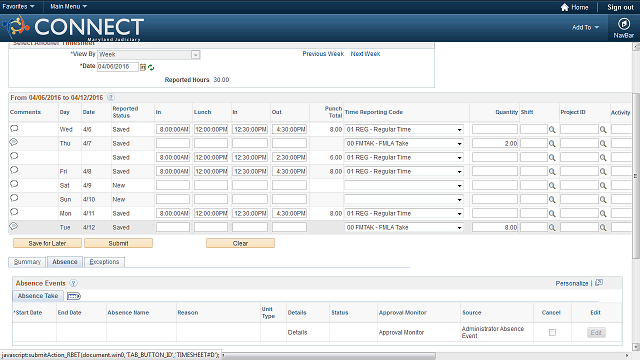Open the comment bubble for the Tue 4/12 row
This screenshot has height=360, width=640.
click(x=14, y=226)
